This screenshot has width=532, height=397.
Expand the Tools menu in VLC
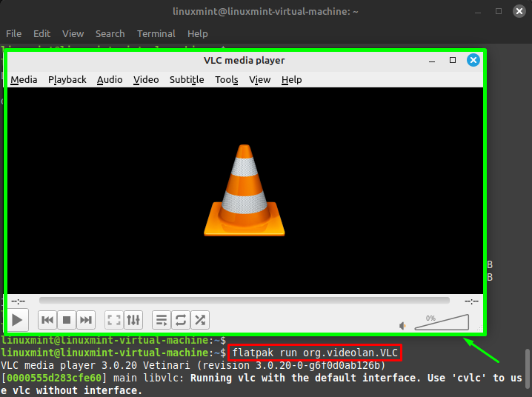click(x=227, y=80)
